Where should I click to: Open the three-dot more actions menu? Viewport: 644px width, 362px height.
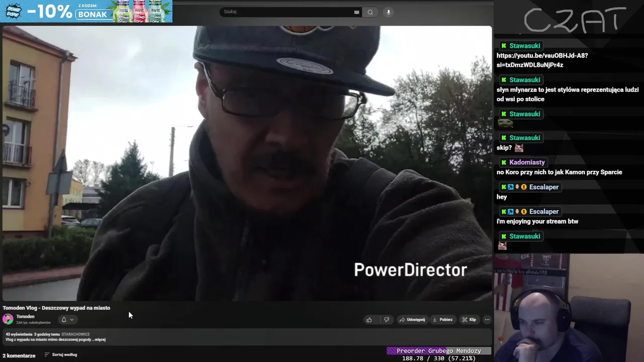click(x=487, y=320)
